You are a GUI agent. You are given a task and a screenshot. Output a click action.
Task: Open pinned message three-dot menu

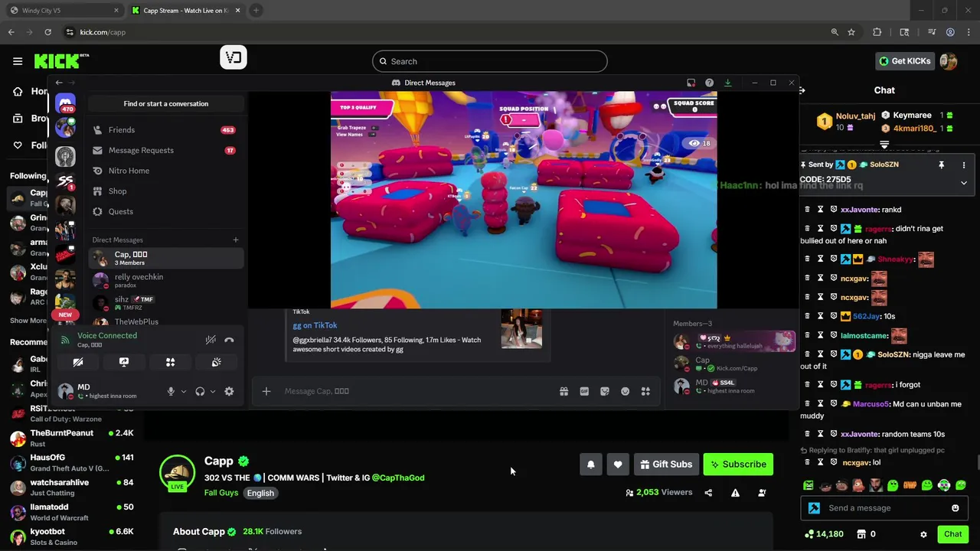(964, 165)
